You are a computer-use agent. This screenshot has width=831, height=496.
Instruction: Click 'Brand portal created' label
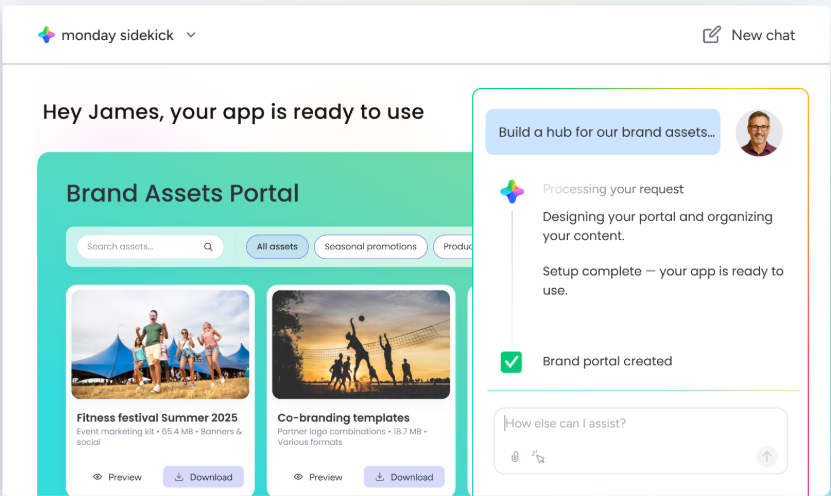point(607,361)
